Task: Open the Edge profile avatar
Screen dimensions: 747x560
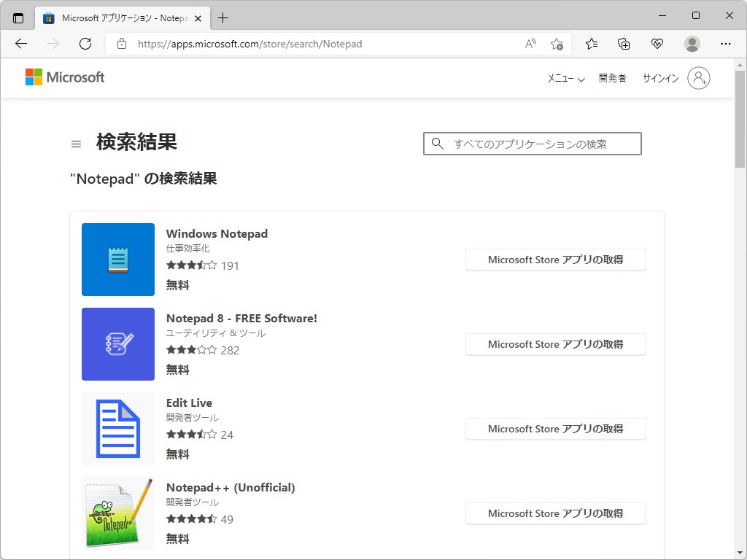Action: point(692,44)
